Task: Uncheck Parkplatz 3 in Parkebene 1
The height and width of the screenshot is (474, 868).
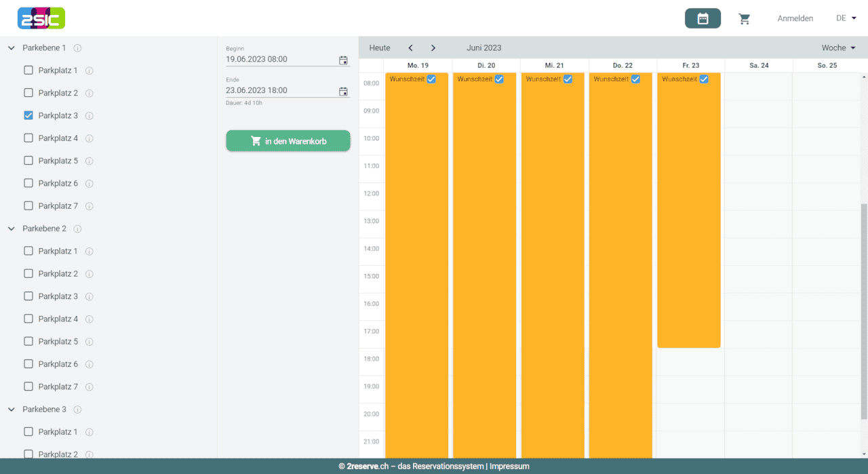Action: click(x=28, y=115)
